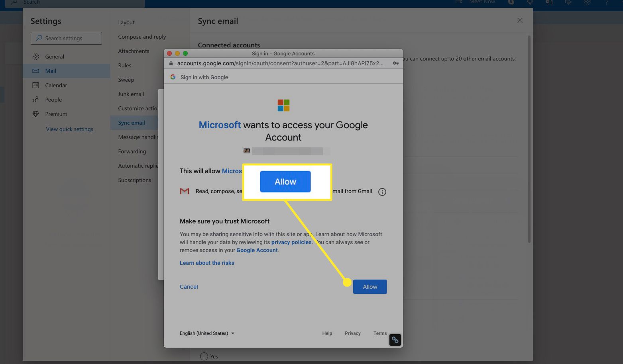Screen dimensions: 623x364
Task: Click the People icon in sidebar
Action: (x=36, y=100)
